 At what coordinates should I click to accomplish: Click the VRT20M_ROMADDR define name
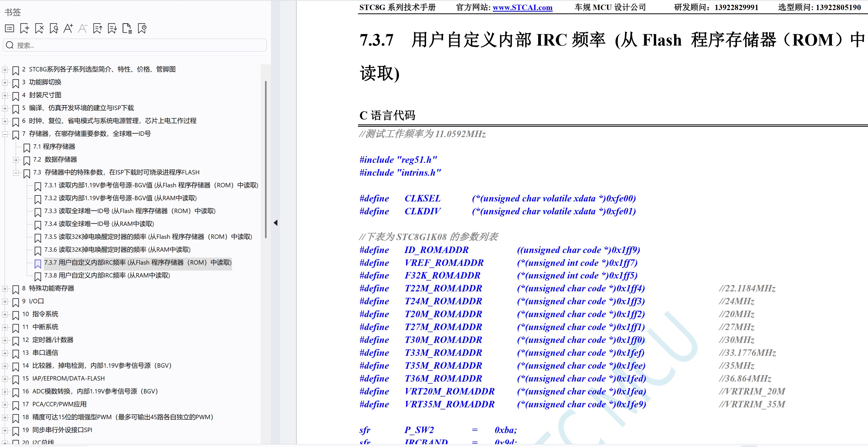tap(449, 391)
